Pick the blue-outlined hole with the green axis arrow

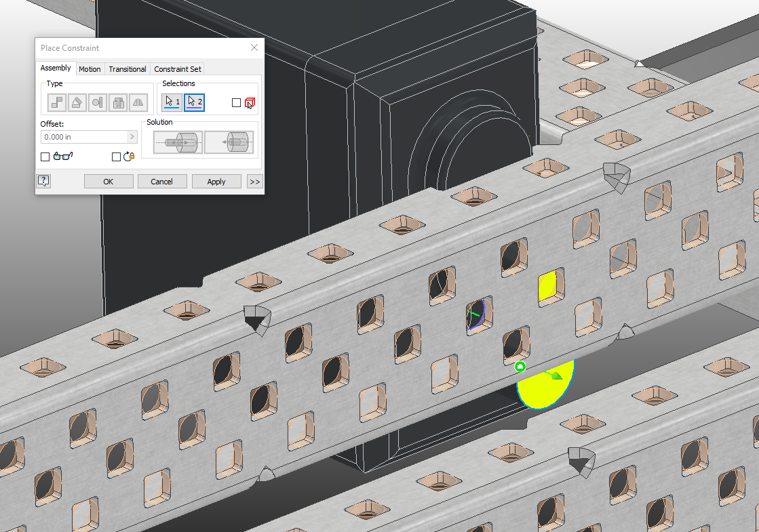(478, 314)
